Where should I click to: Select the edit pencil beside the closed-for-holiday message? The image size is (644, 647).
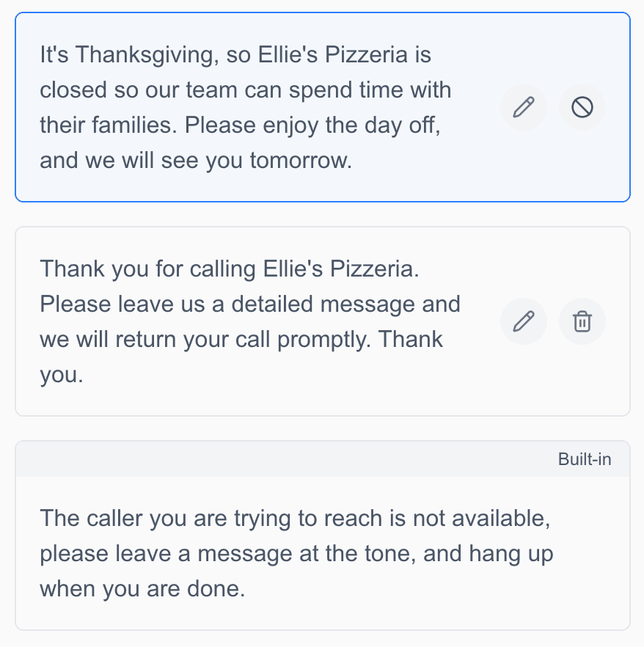pyautogui.click(x=523, y=107)
